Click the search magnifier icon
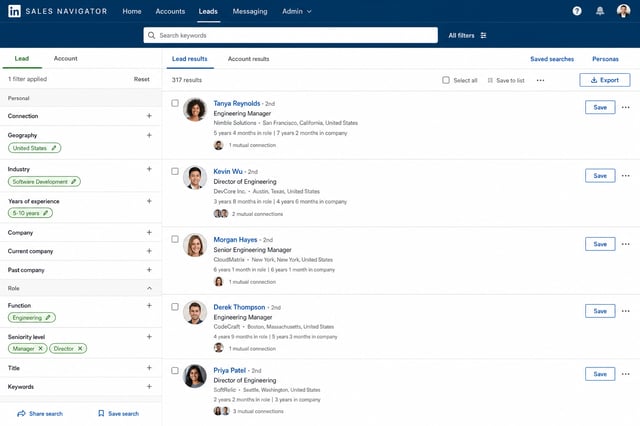 click(151, 36)
